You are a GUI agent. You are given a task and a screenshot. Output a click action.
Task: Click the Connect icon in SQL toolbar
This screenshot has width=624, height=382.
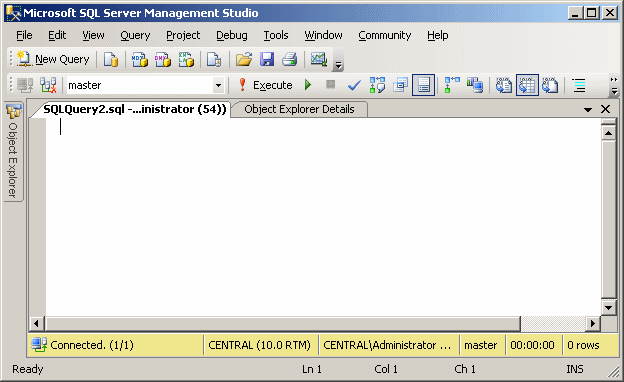pos(25,85)
